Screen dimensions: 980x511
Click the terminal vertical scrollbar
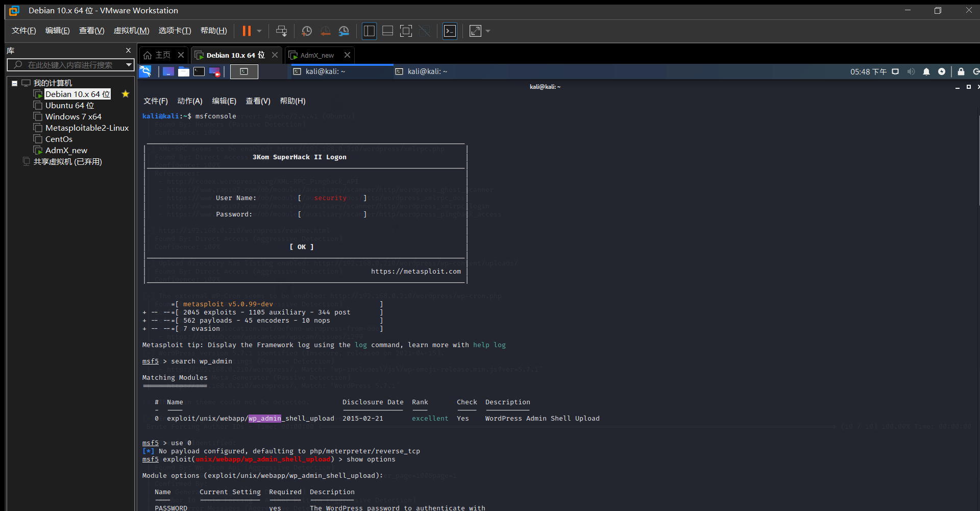coord(978,161)
